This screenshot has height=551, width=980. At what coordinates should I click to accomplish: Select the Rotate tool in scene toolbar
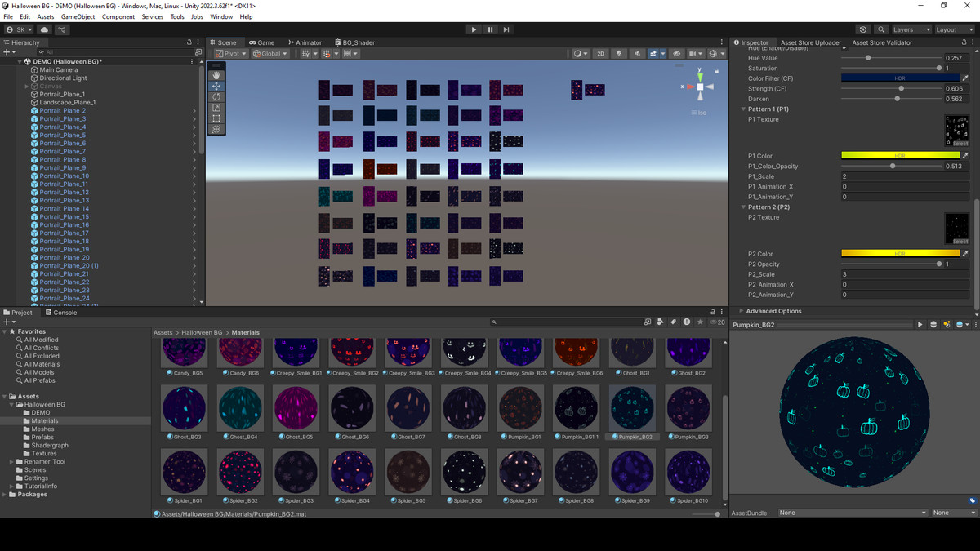tap(216, 96)
